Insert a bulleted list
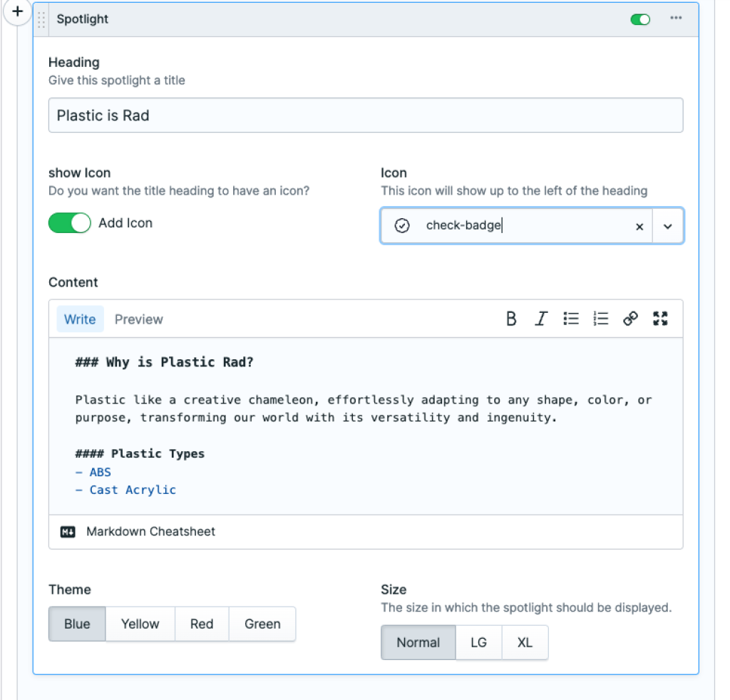The height and width of the screenshot is (700, 730). tap(571, 319)
